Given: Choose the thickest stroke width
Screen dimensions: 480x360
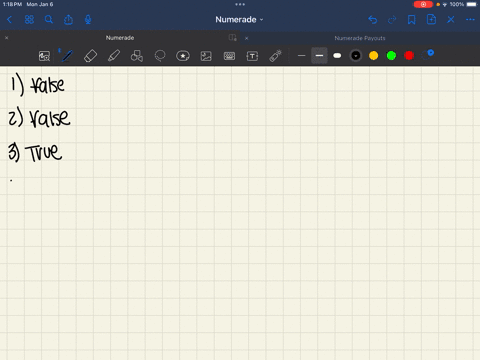Looking at the screenshot, I should click(x=337, y=56).
